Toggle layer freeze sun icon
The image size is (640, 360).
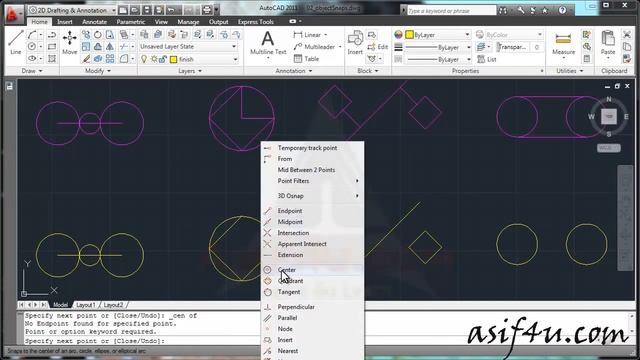pyautogui.click(x=154, y=59)
